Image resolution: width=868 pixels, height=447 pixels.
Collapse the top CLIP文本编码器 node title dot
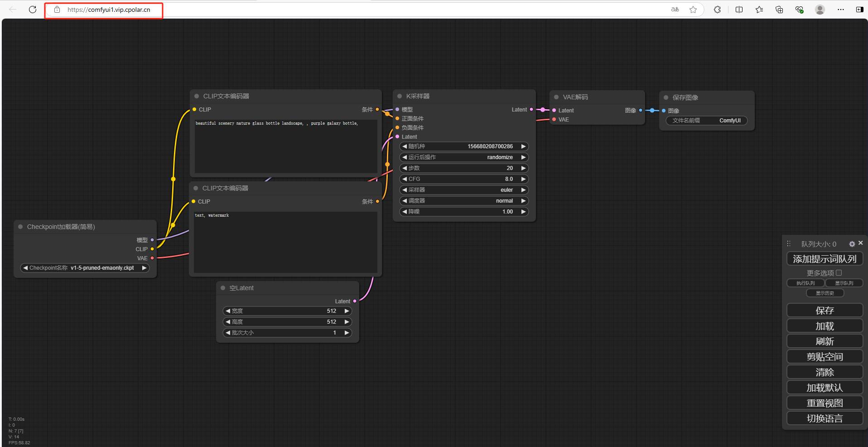point(197,96)
